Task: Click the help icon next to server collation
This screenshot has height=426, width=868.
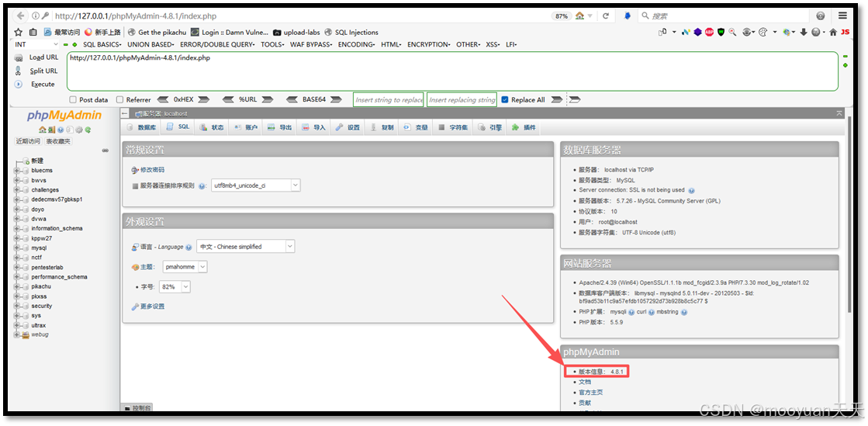Action: [x=202, y=186]
